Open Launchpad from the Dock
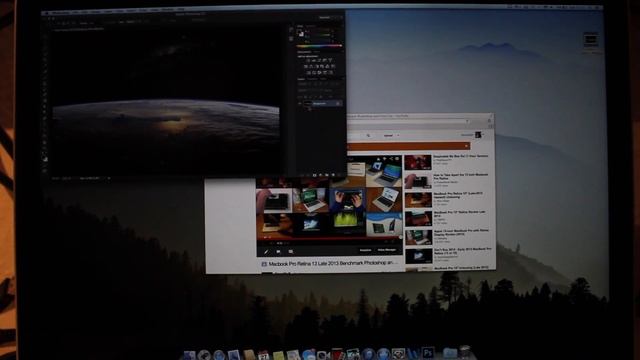 [204, 354]
